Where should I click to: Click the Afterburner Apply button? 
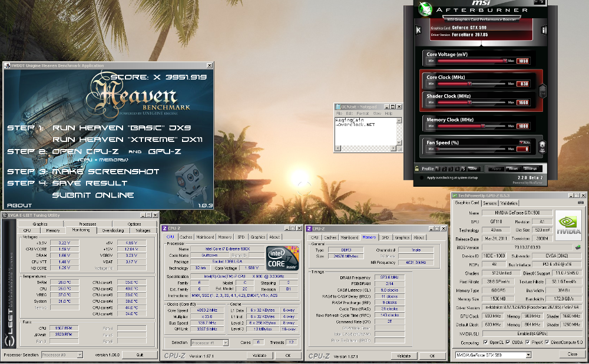[x=496, y=168]
